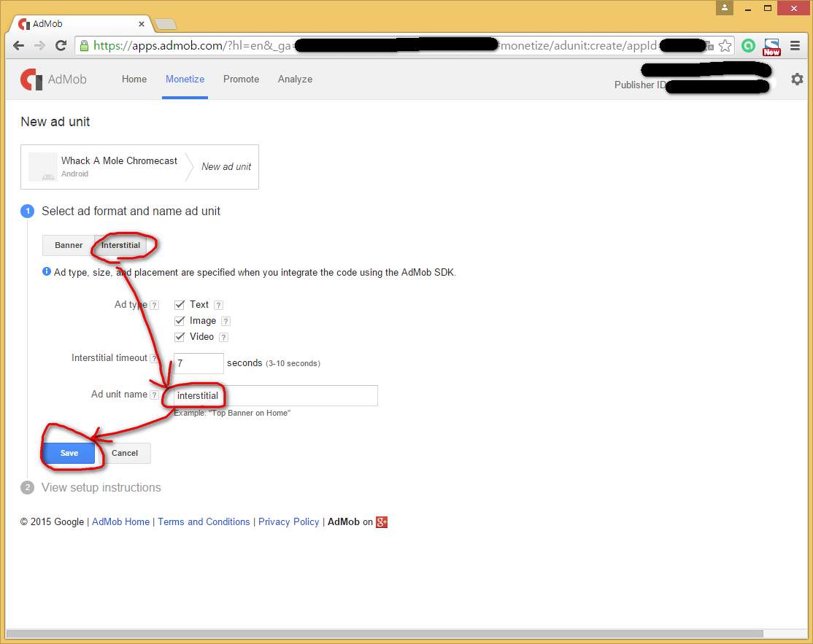The image size is (813, 644).
Task: Click the Android app icon thumbnail
Action: (42, 167)
